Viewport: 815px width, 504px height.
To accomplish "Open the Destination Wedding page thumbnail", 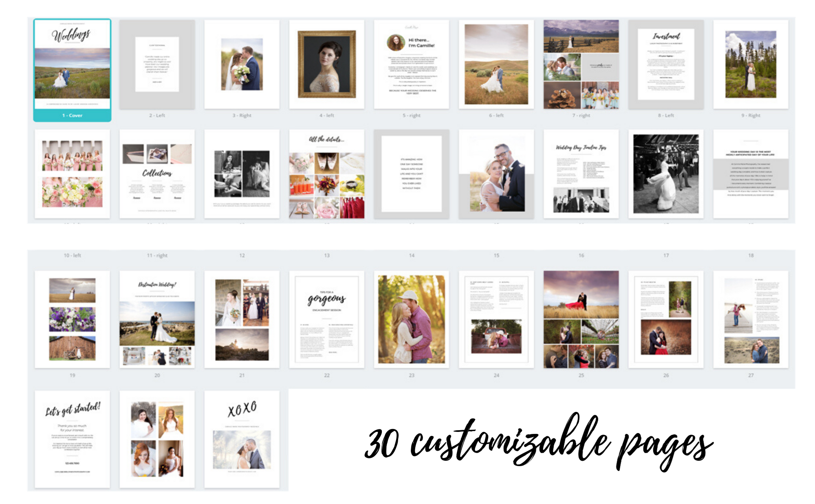I will tap(157, 319).
